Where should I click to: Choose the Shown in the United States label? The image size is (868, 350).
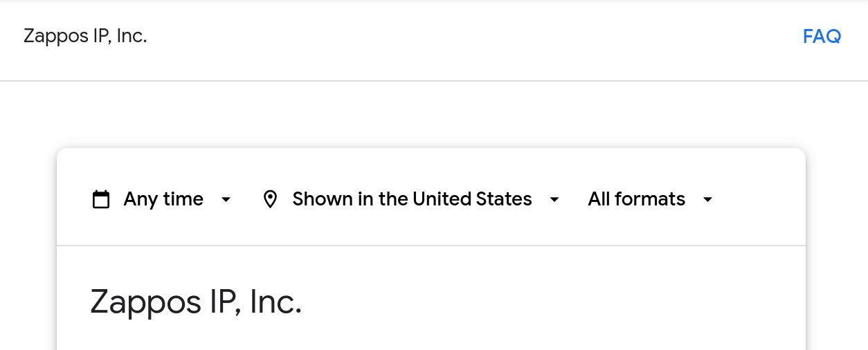(412, 199)
